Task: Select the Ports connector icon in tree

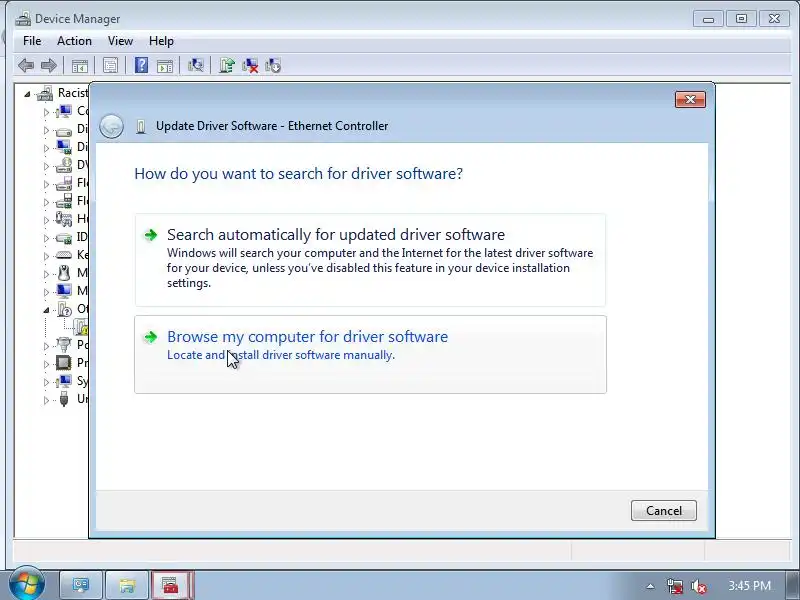Action: [x=64, y=345]
